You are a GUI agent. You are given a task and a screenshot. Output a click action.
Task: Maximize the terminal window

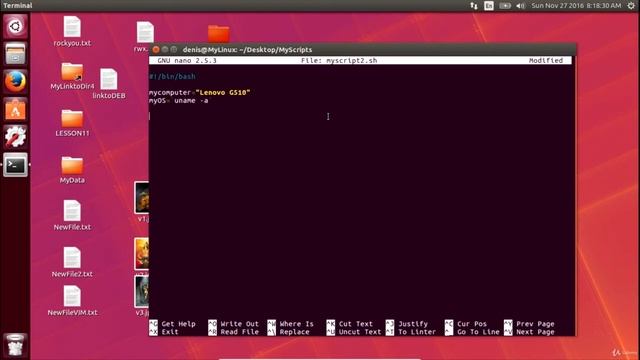pos(174,49)
